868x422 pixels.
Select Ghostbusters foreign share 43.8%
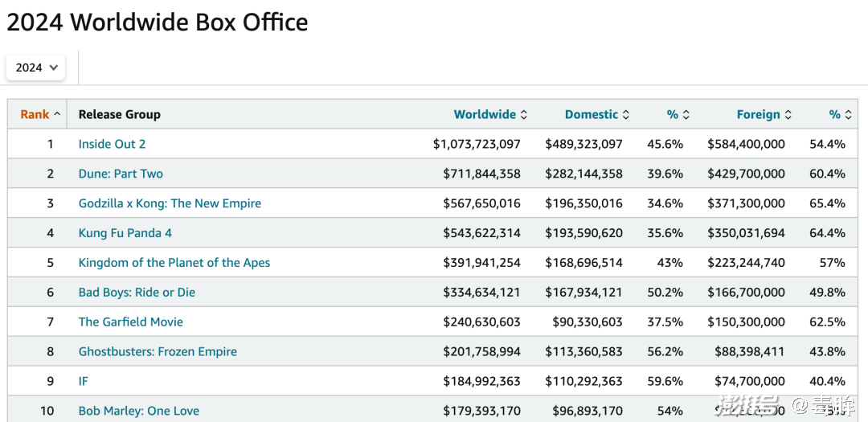tap(828, 352)
